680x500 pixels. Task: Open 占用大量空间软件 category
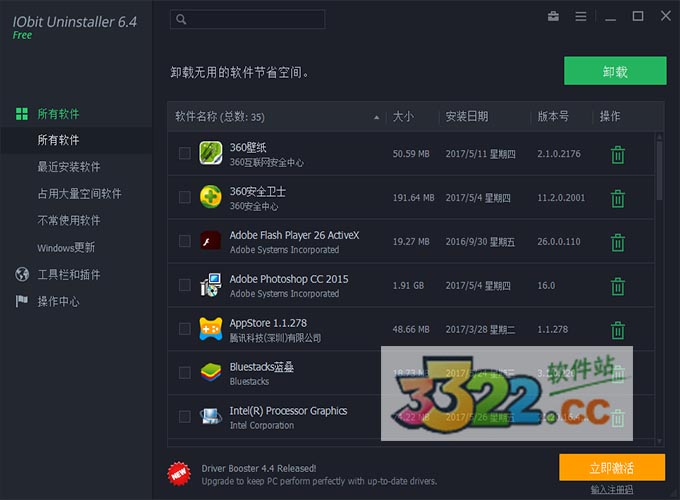79,193
